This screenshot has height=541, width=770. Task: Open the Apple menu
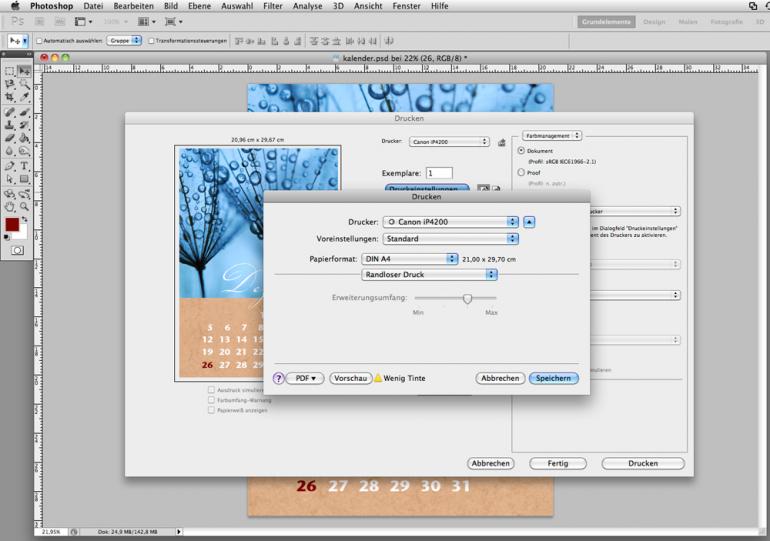pyautogui.click(x=15, y=6)
